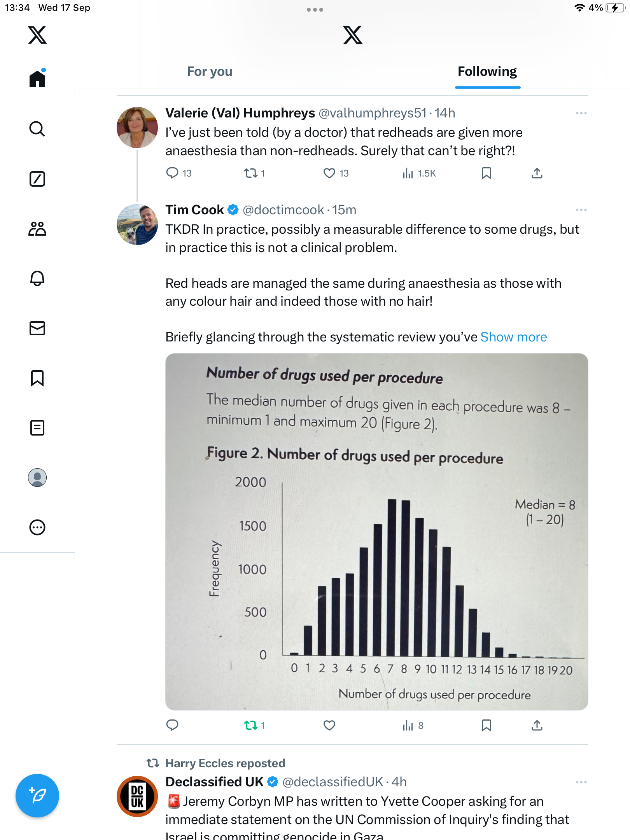Tap the compose new post button
This screenshot has width=630, height=840.
coord(37,795)
